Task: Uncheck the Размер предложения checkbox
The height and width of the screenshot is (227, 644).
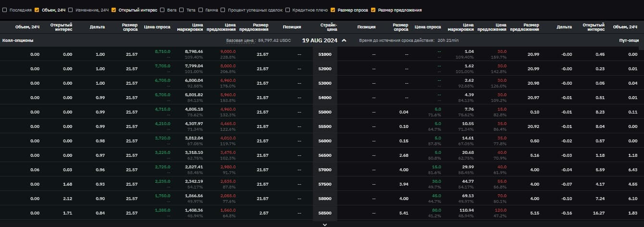Action: (x=373, y=10)
